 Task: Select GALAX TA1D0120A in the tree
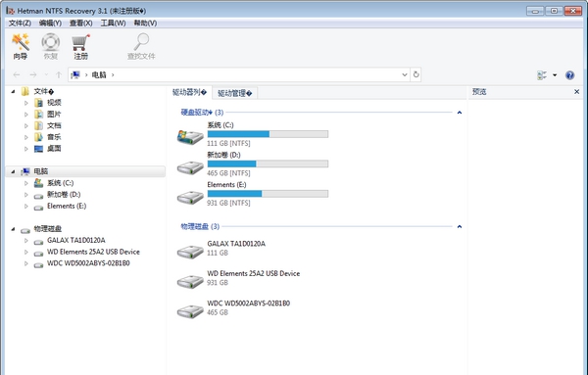pyautogui.click(x=76, y=241)
